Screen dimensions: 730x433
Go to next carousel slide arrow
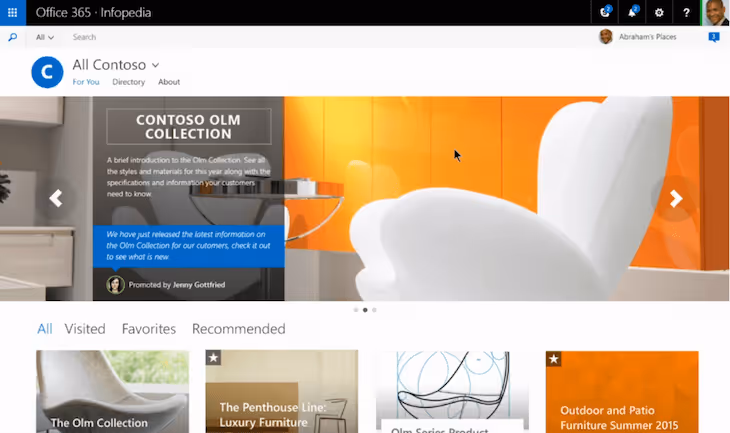(676, 198)
